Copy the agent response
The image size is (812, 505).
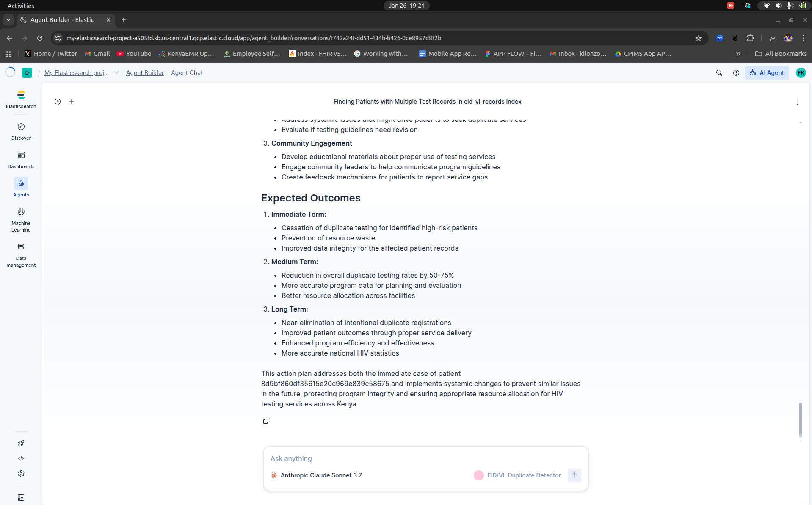266,421
